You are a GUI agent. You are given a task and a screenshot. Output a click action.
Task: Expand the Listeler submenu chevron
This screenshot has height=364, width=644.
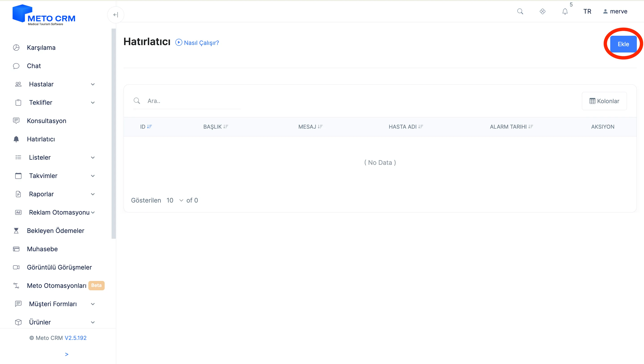tap(93, 157)
